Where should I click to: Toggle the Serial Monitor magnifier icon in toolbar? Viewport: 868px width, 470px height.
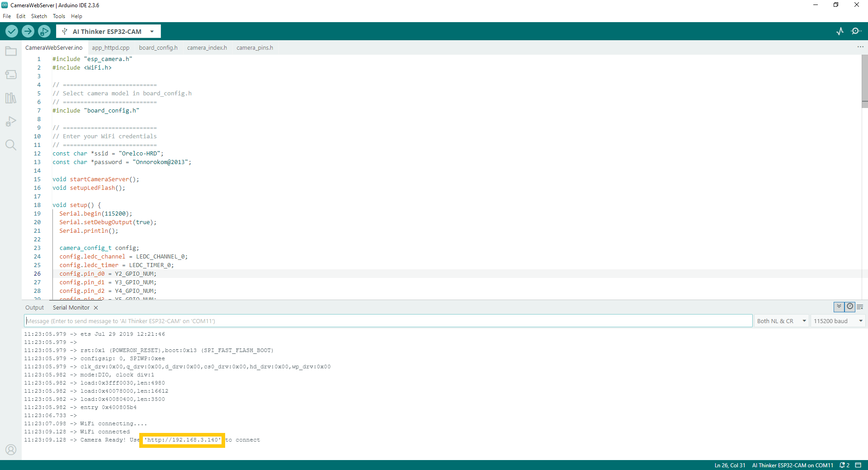[856, 31]
